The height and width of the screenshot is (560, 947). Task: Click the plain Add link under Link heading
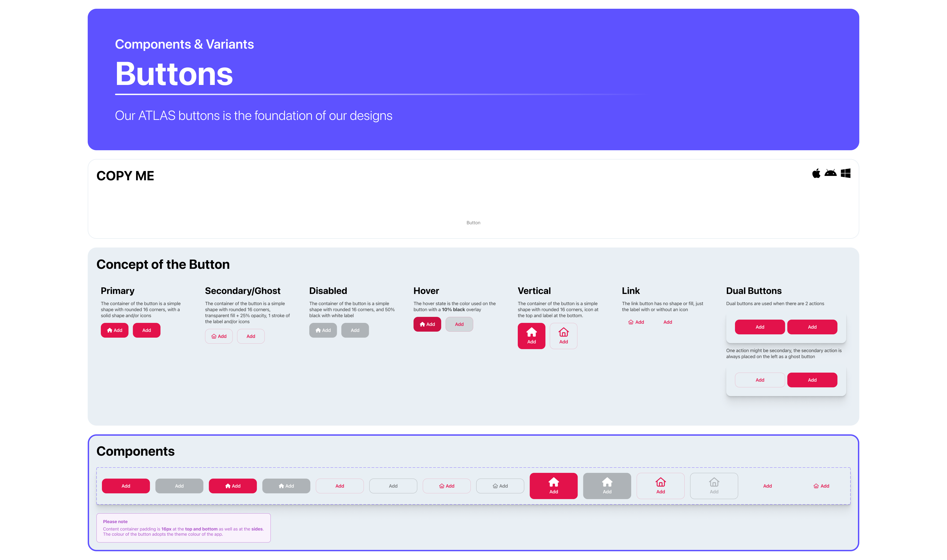click(667, 322)
